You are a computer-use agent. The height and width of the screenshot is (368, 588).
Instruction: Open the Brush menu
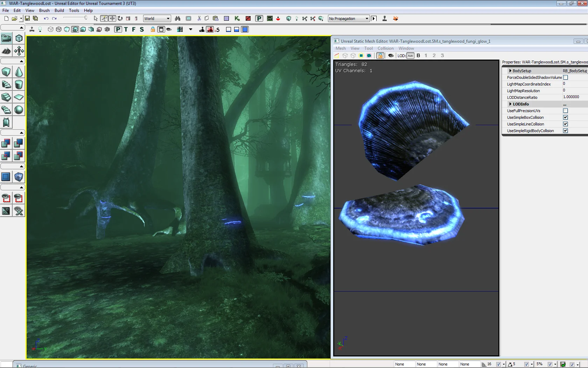pos(44,11)
